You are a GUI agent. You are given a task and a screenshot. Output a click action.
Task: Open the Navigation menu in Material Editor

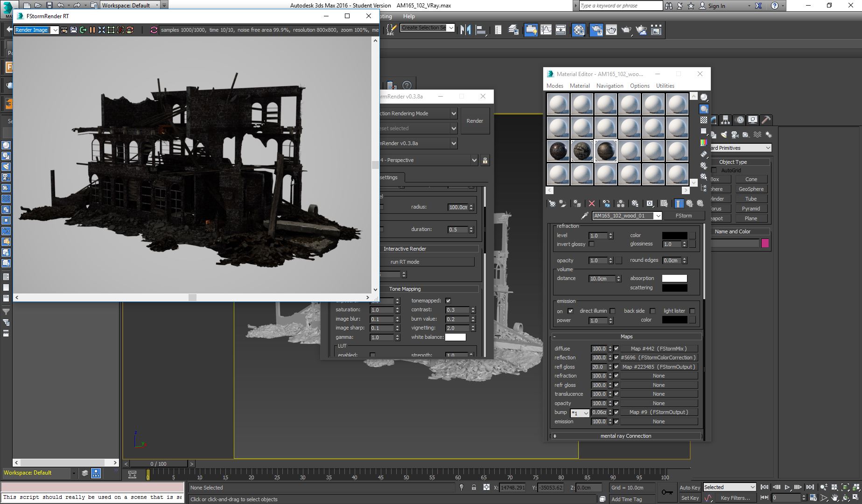coord(610,86)
